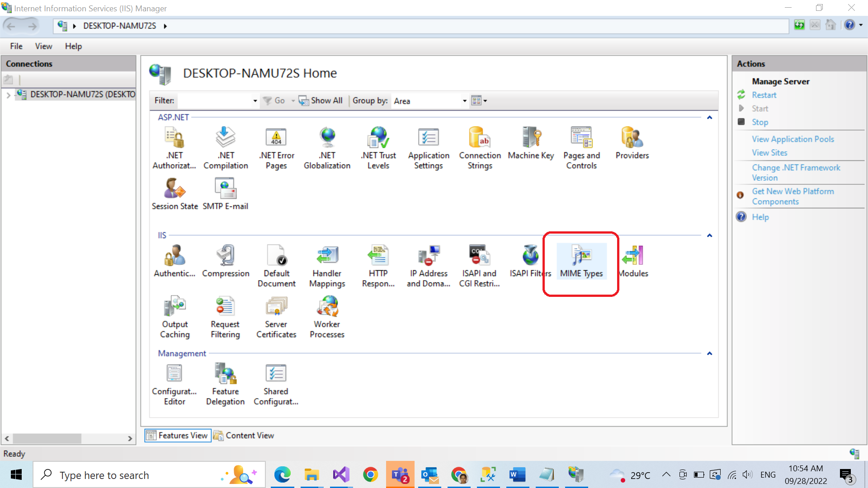Open Session State feature

[x=175, y=194]
